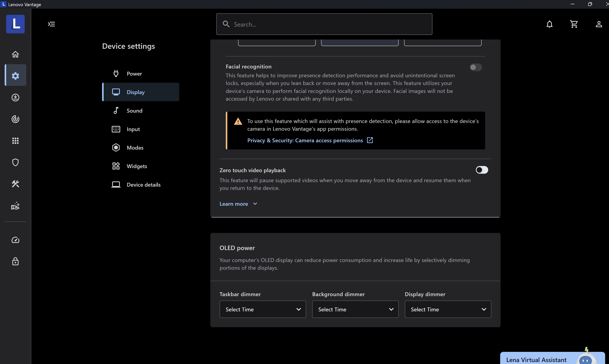Screen dimensions: 609x364
Task: Open the shopping cart icon
Action: [x=574, y=24]
